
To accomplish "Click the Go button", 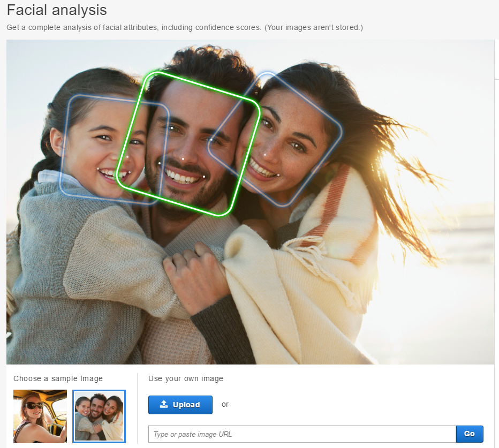I will 470,434.
